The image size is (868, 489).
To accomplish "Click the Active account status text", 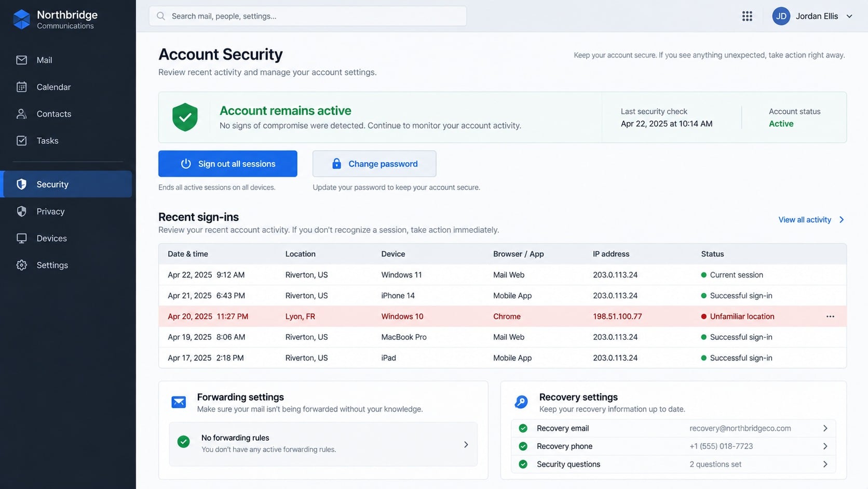I will pyautogui.click(x=781, y=124).
